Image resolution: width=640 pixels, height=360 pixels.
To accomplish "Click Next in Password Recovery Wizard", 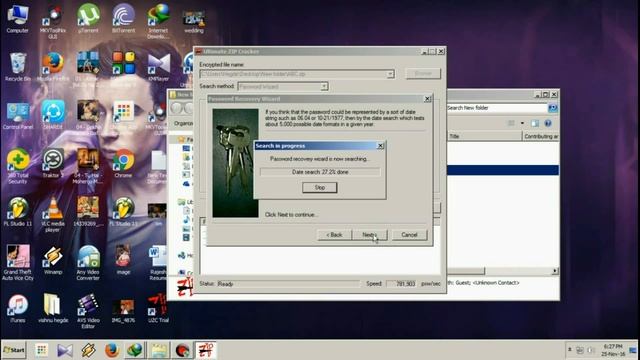I will point(369,235).
